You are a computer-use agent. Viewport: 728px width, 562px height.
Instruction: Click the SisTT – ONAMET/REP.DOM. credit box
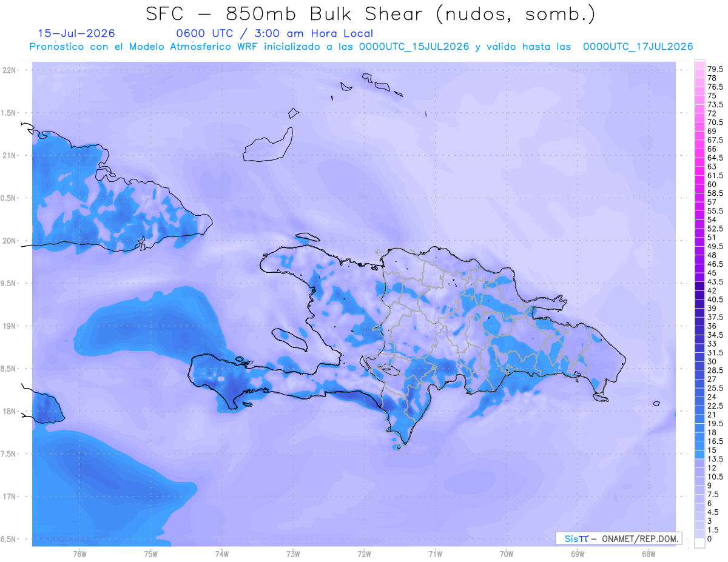619,538
